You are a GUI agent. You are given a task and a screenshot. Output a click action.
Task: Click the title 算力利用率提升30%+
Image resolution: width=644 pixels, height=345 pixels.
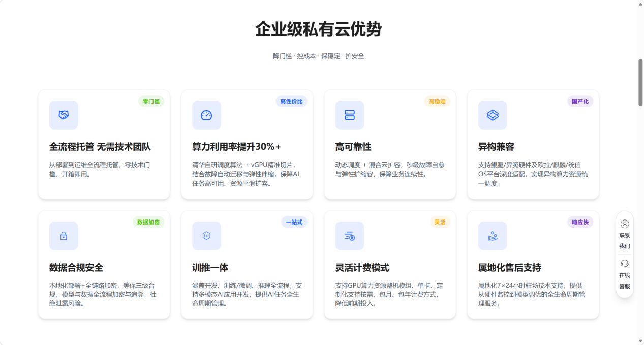tap(236, 147)
